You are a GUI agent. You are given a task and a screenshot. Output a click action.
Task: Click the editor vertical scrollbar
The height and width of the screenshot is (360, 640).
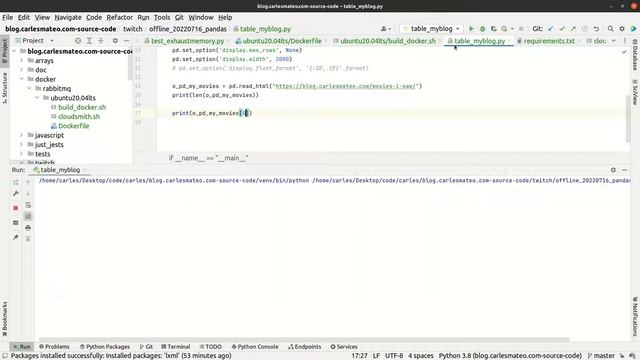(x=628, y=119)
